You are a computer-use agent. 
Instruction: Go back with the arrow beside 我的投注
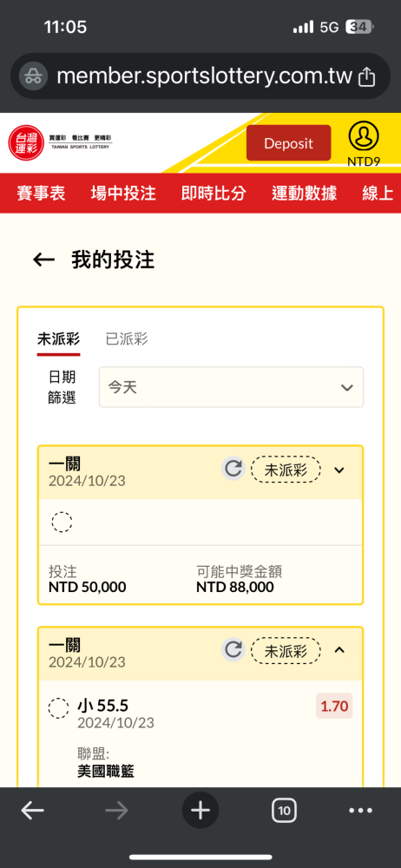pyautogui.click(x=43, y=260)
